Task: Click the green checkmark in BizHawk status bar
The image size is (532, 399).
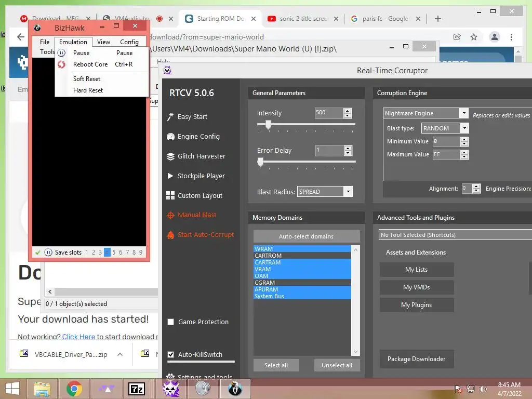Action: 37,252
